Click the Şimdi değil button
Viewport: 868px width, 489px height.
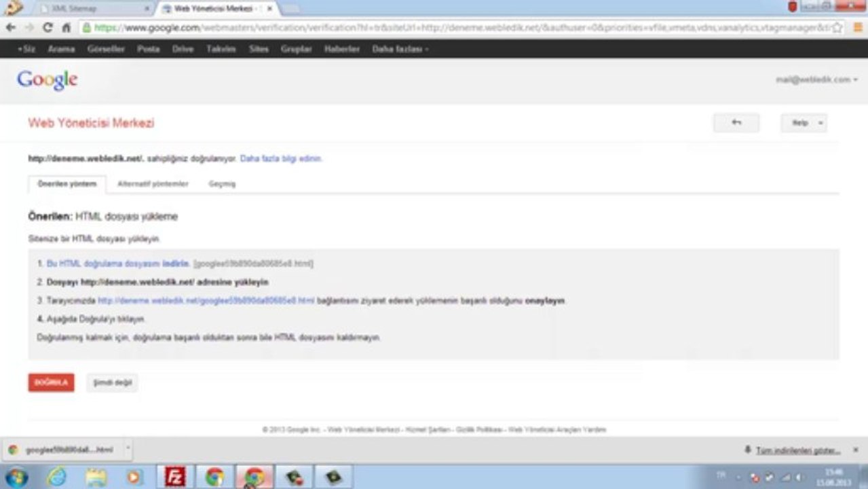[112, 382]
